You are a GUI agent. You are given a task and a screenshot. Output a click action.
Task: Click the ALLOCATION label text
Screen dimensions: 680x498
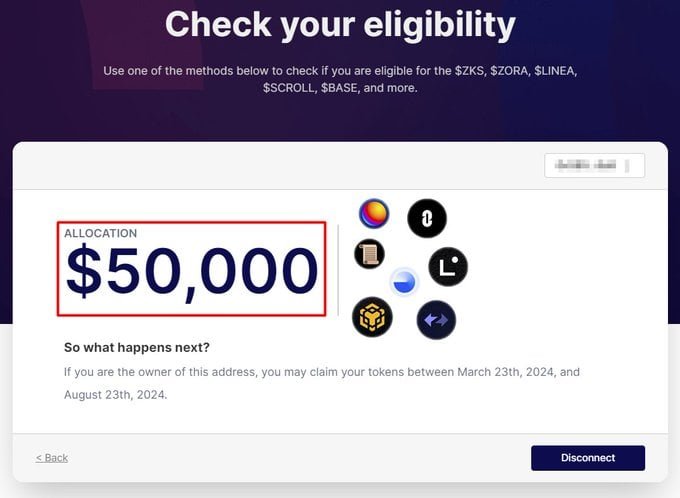point(101,233)
